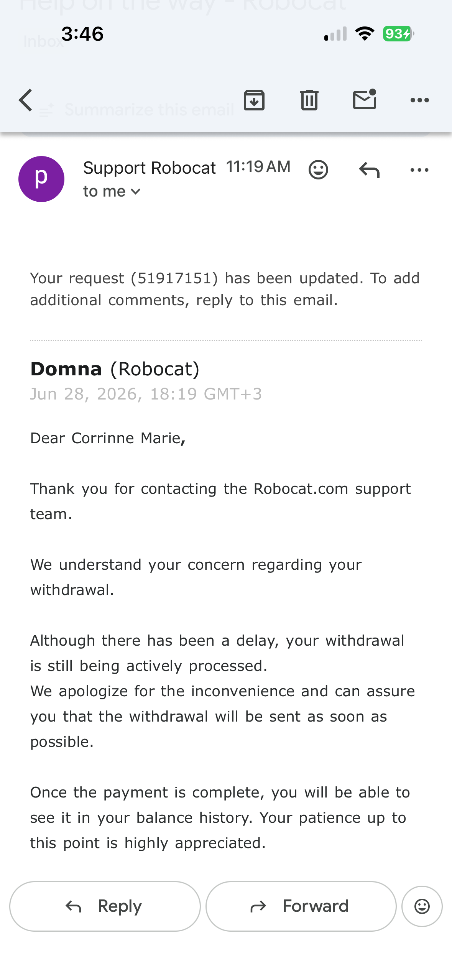
Task: Tap the round emoji reaction button at the bottom
Action: tap(422, 906)
